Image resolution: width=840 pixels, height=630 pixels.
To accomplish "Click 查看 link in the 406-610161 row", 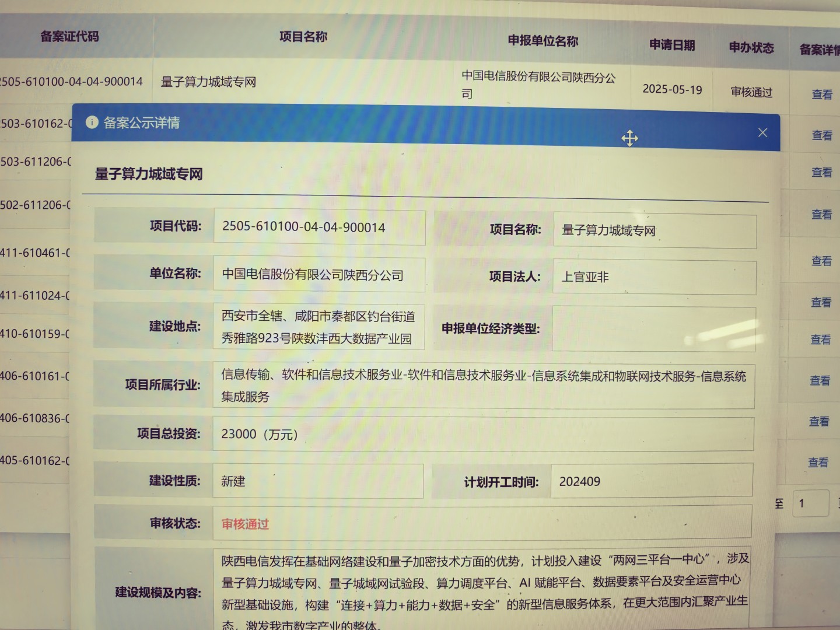I will [x=820, y=380].
